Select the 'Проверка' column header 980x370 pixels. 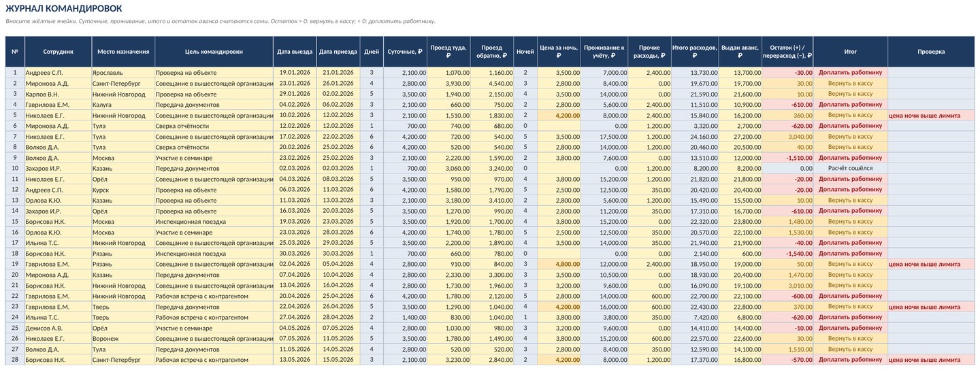931,52
